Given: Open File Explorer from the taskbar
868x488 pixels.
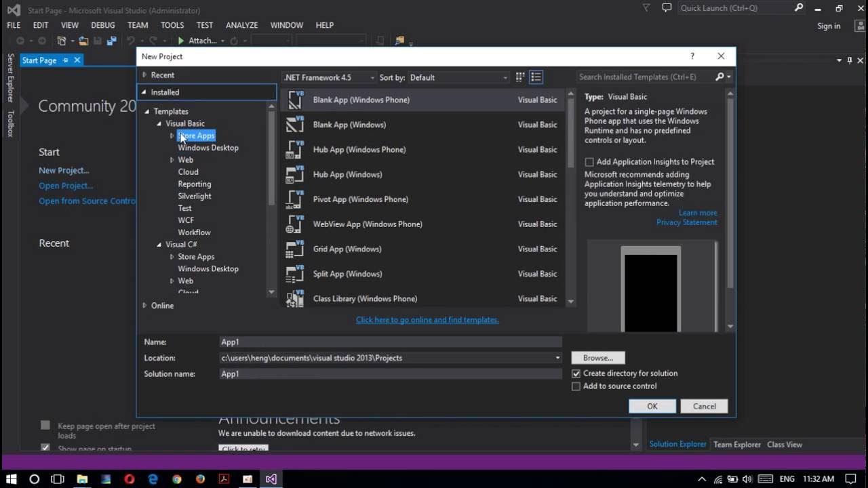Looking at the screenshot, I should click(82, 479).
